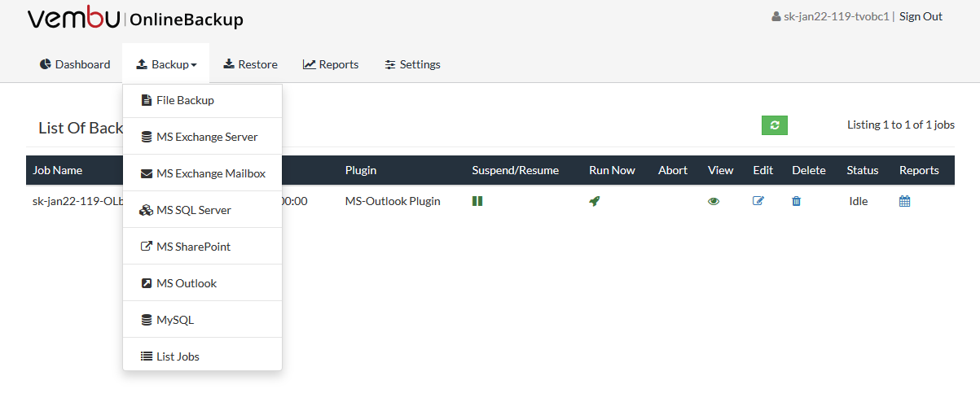This screenshot has height=411, width=980.
Task: Click the View column header
Action: (721, 170)
